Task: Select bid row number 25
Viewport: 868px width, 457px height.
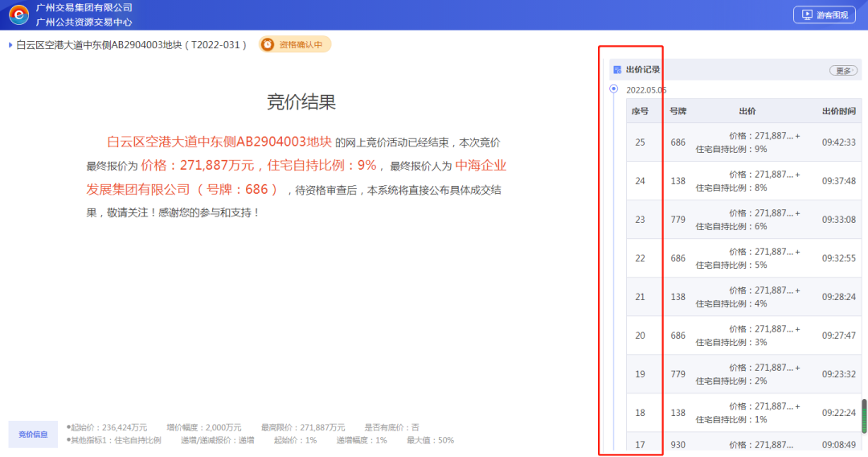Action: coord(640,142)
